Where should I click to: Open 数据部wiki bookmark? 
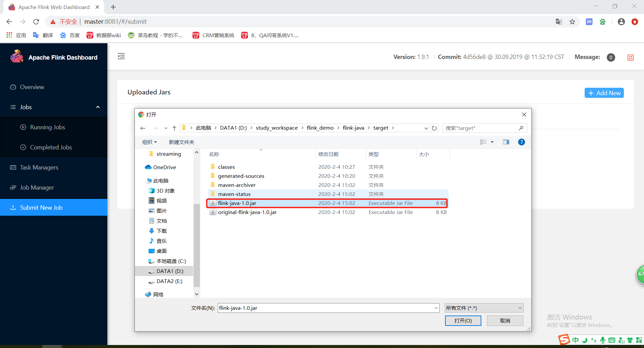click(104, 35)
